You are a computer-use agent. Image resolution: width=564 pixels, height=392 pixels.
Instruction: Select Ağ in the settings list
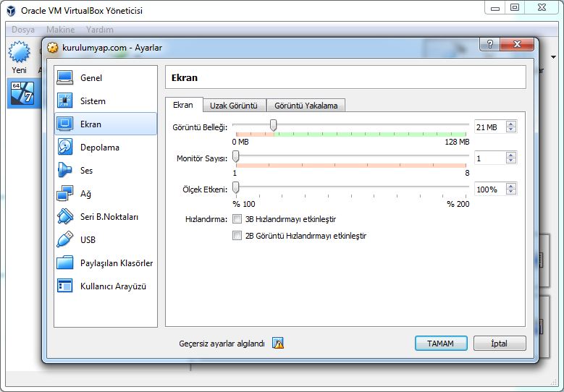pos(106,194)
